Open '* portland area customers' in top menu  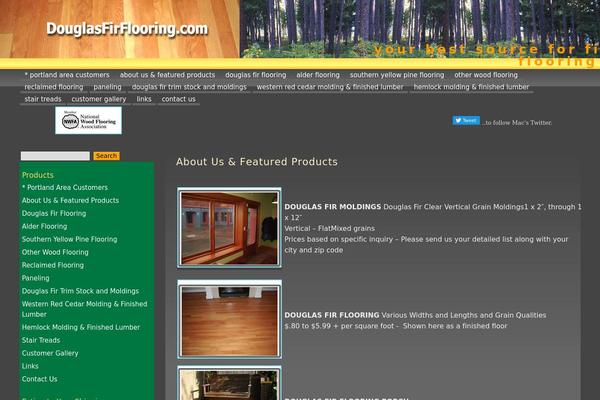point(67,75)
